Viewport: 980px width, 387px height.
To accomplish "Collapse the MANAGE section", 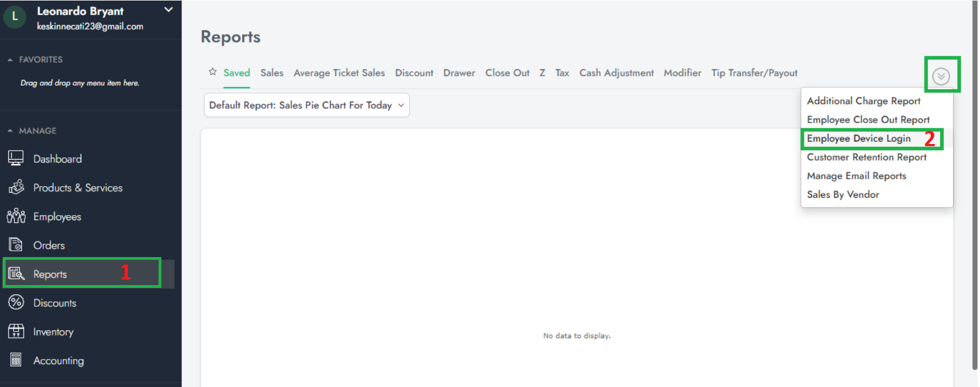I will 10,130.
